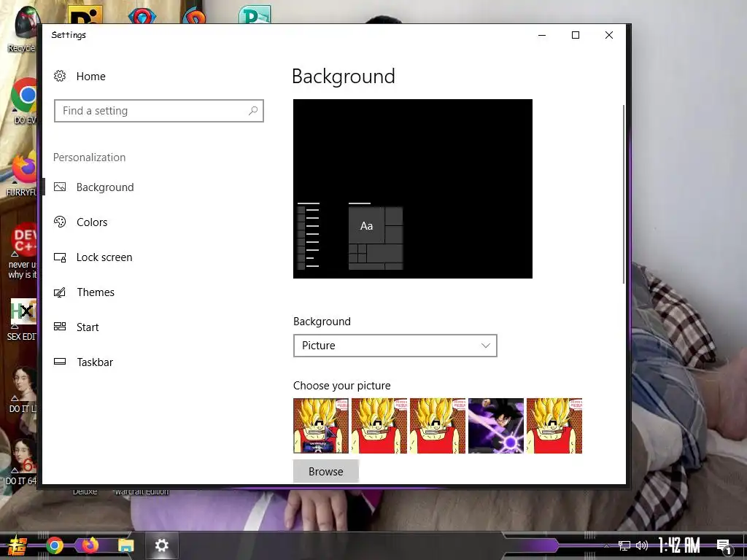747x560 pixels.
Task: Open the DO IT 64 portrait desktop shortcut
Action: (22, 462)
